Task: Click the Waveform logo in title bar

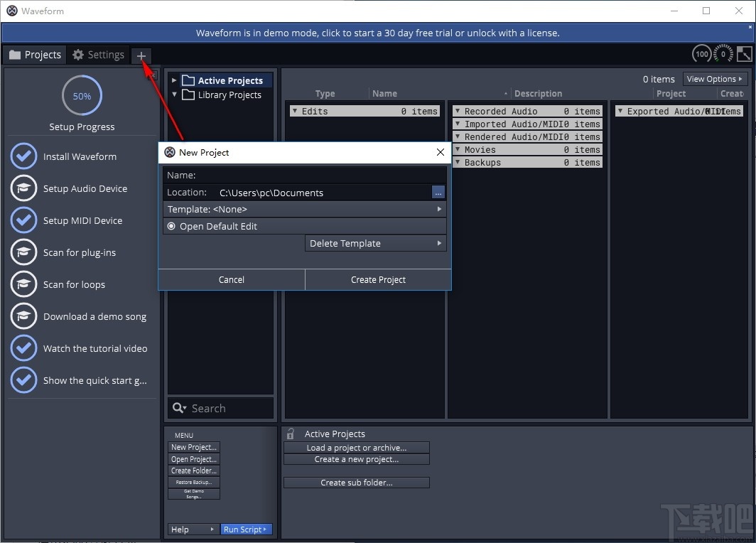Action: [x=11, y=11]
